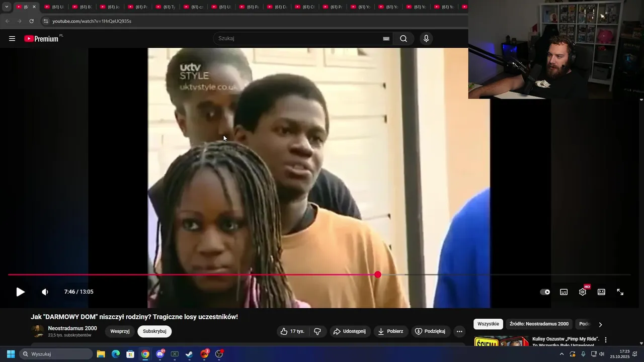Screen dimensions: 644x362
Task: Open the notifications bell in the taskbar
Action: [635, 354]
